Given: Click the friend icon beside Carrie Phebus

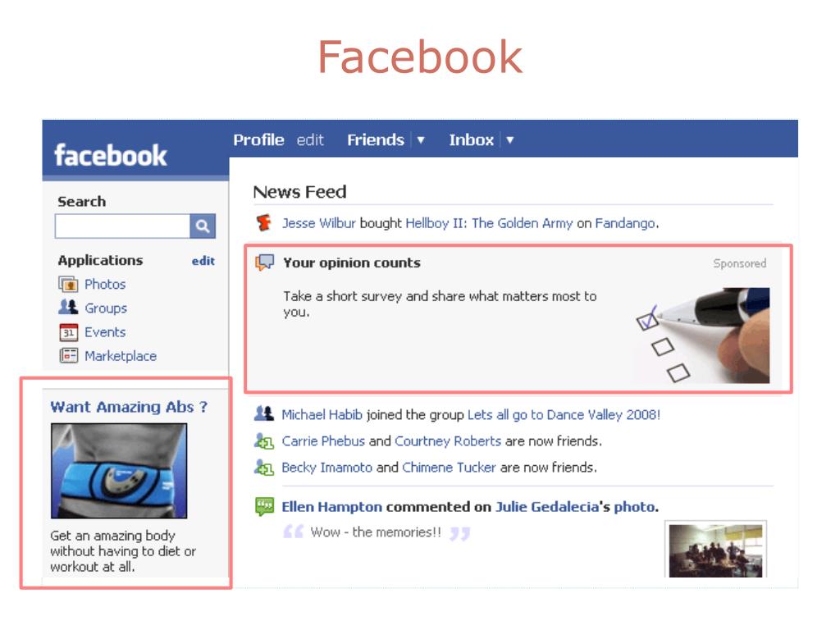Looking at the screenshot, I should tap(263, 441).
